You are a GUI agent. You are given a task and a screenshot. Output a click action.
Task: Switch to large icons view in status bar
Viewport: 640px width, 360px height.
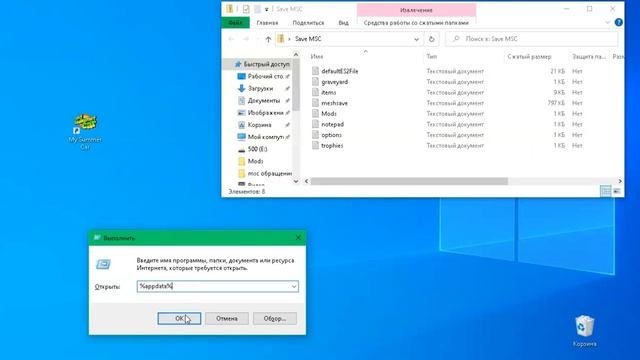pyautogui.click(x=617, y=191)
